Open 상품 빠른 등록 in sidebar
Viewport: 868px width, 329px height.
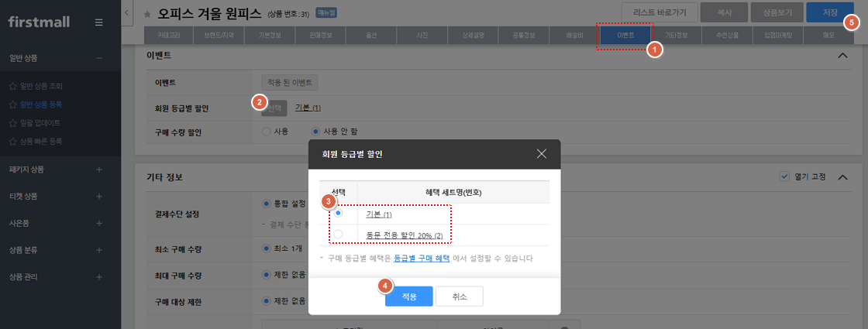tap(41, 141)
